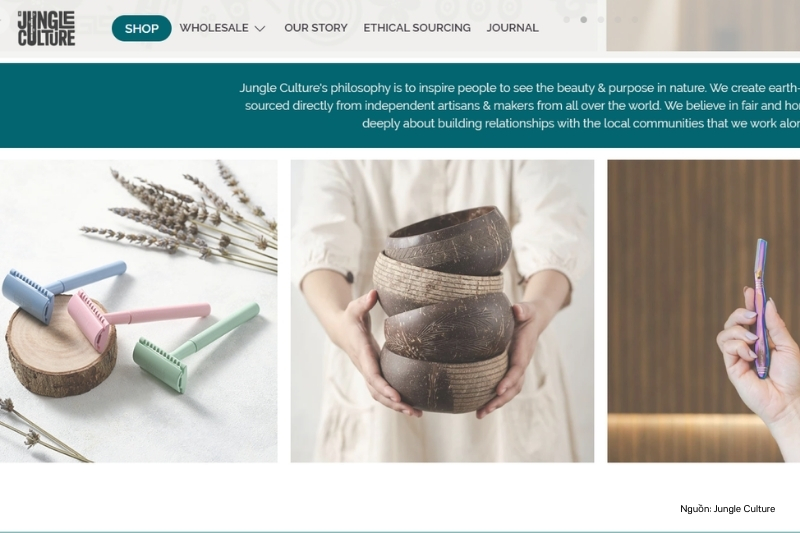Viewport: 800px width, 533px height.
Task: Open the stacked coconut bowls image
Action: click(442, 311)
